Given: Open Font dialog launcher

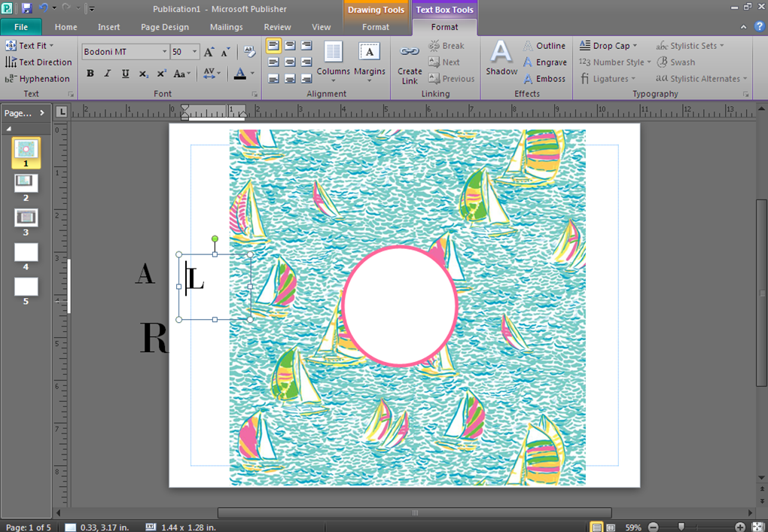Looking at the screenshot, I should tap(254, 94).
